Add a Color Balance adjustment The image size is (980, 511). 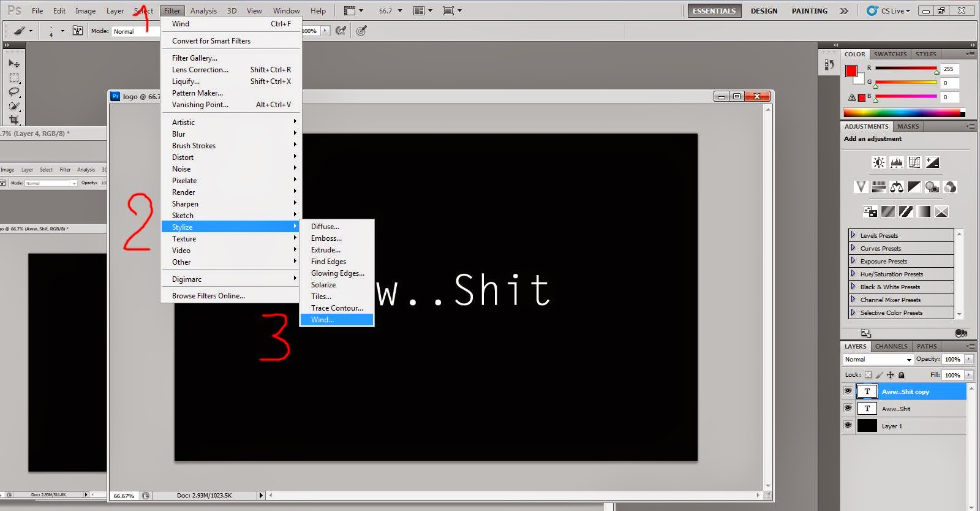tap(897, 187)
